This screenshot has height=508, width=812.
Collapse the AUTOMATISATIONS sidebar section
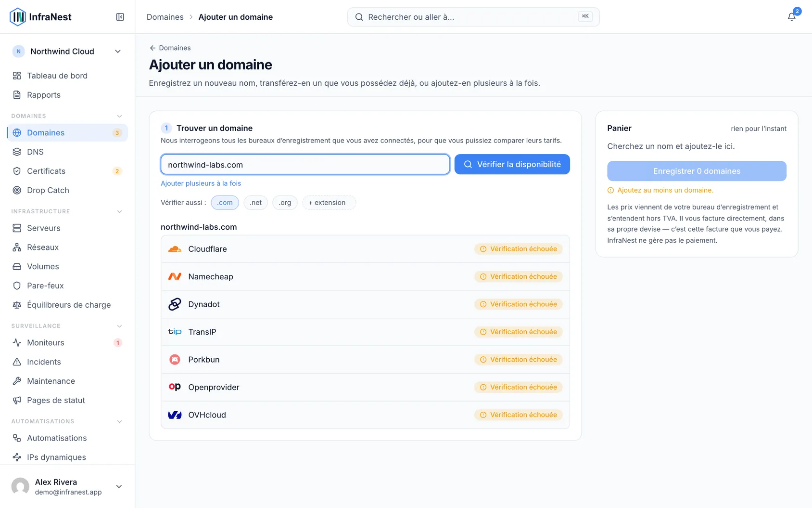tap(120, 421)
